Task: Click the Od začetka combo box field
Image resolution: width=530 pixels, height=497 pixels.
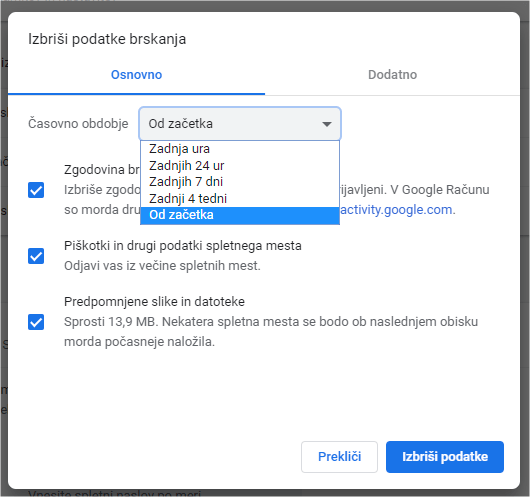Action: click(240, 124)
